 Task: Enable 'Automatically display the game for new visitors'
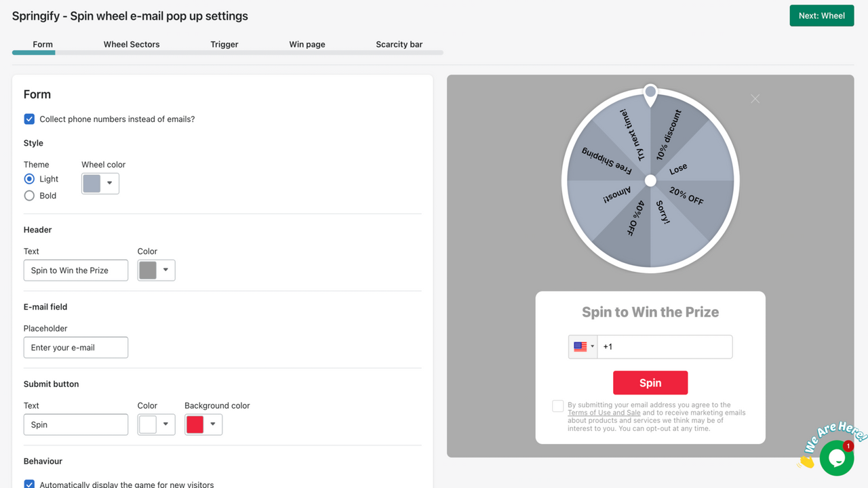coord(29,483)
